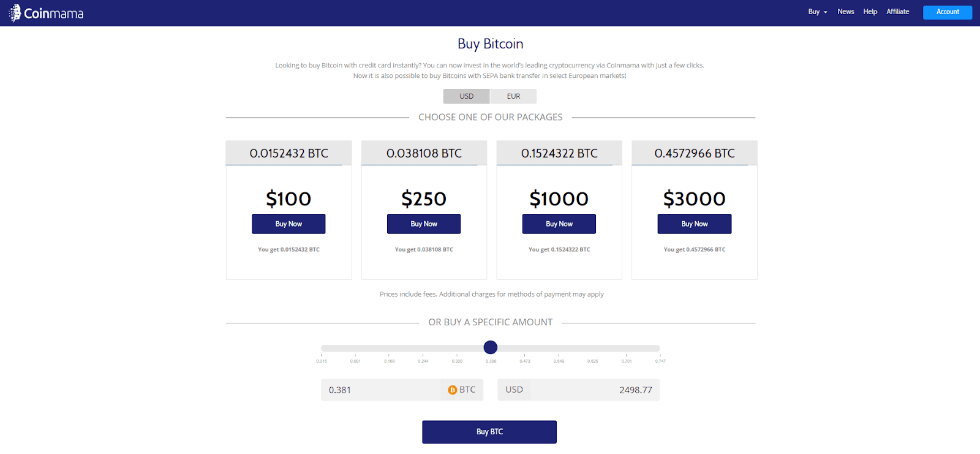Click the orange Bitcoin icon in BTC field
This screenshot has width=980, height=454.
[453, 390]
